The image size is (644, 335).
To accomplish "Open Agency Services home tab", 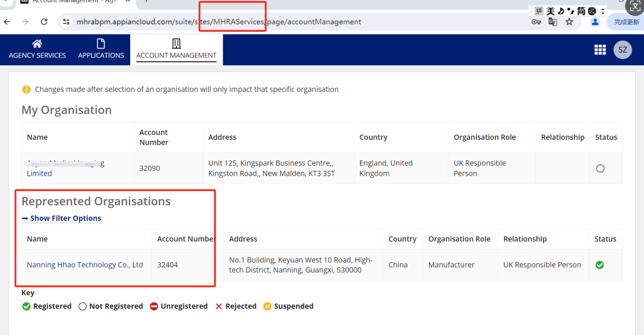I will click(x=37, y=49).
